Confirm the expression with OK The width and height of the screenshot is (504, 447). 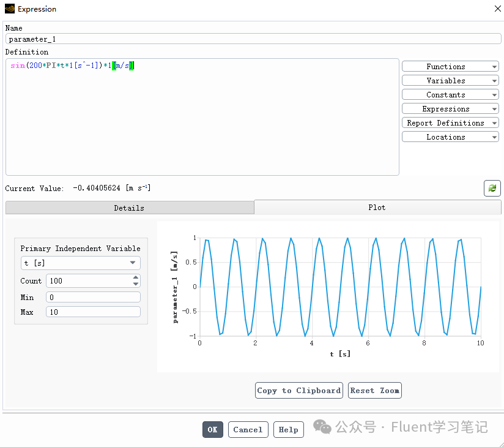point(212,429)
